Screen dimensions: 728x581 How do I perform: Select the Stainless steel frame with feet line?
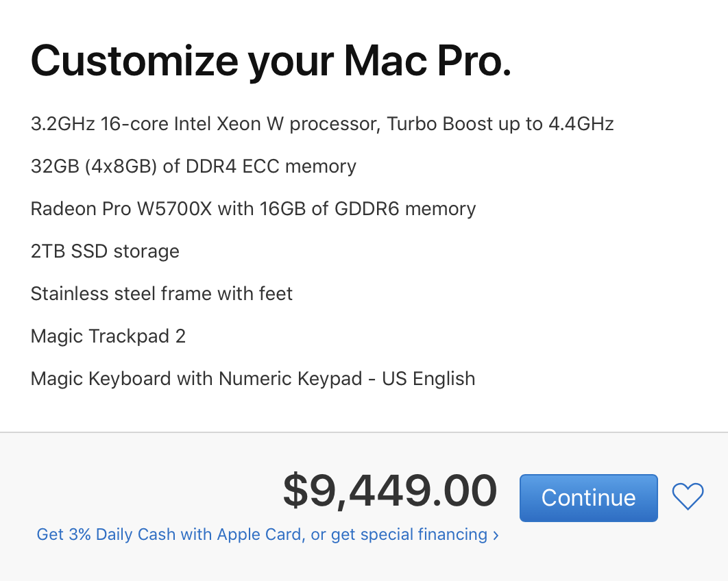(161, 294)
